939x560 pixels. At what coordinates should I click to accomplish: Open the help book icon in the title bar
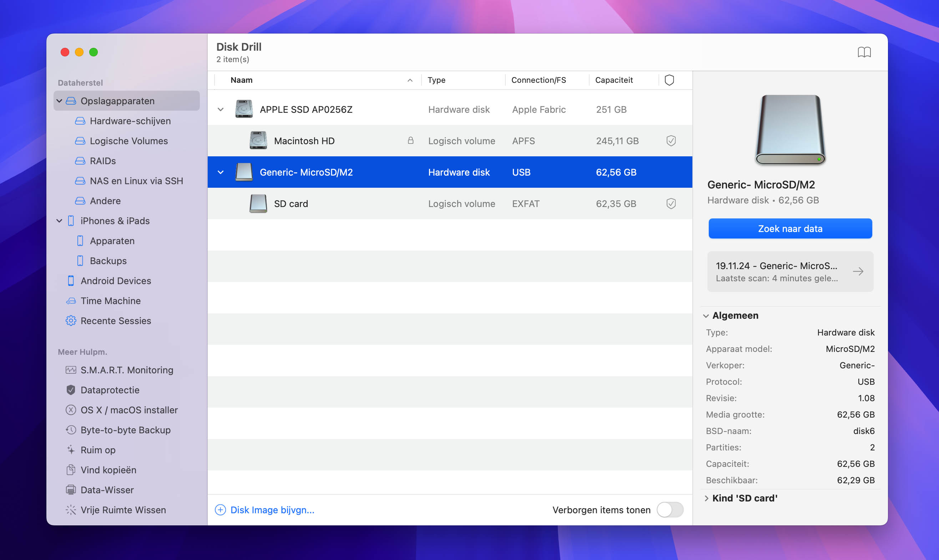[x=864, y=52]
